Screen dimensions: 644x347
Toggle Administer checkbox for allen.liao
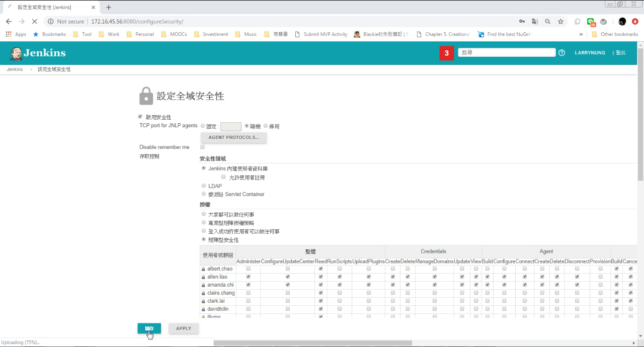(248, 277)
